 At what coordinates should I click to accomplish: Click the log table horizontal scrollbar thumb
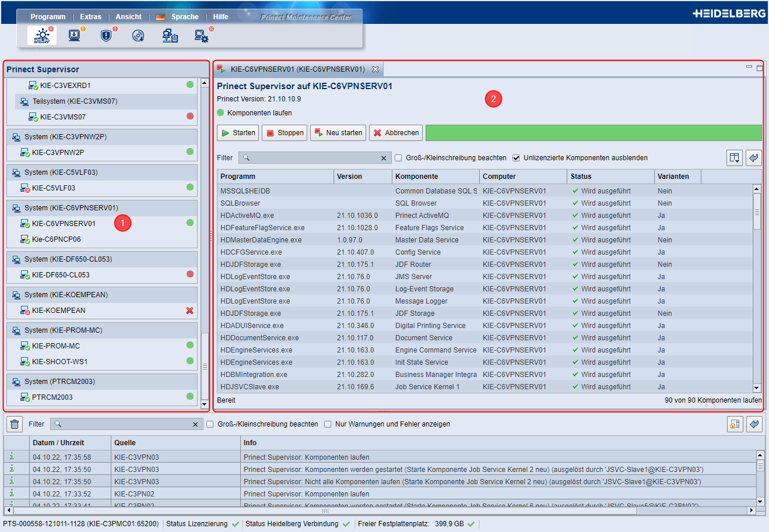click(x=325, y=510)
